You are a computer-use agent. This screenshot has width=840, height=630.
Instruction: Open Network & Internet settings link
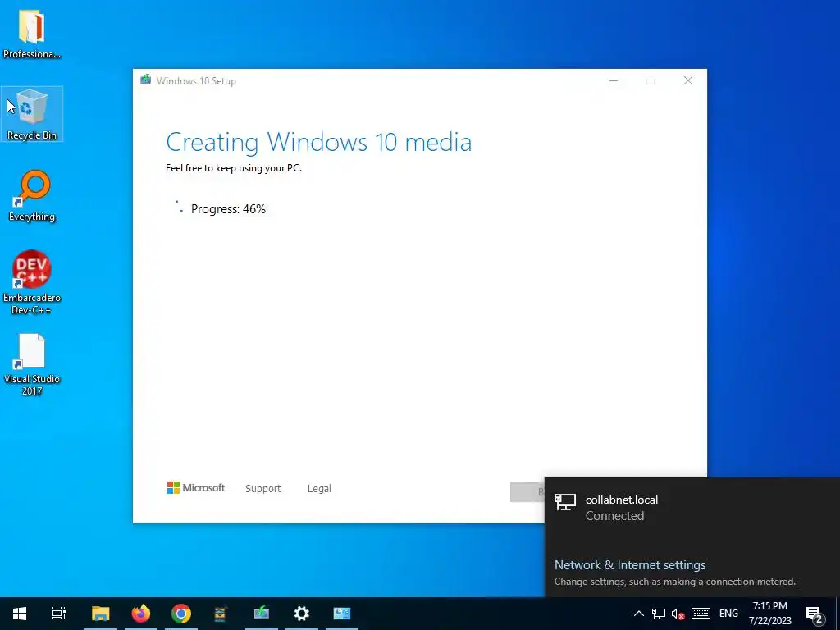(x=630, y=565)
